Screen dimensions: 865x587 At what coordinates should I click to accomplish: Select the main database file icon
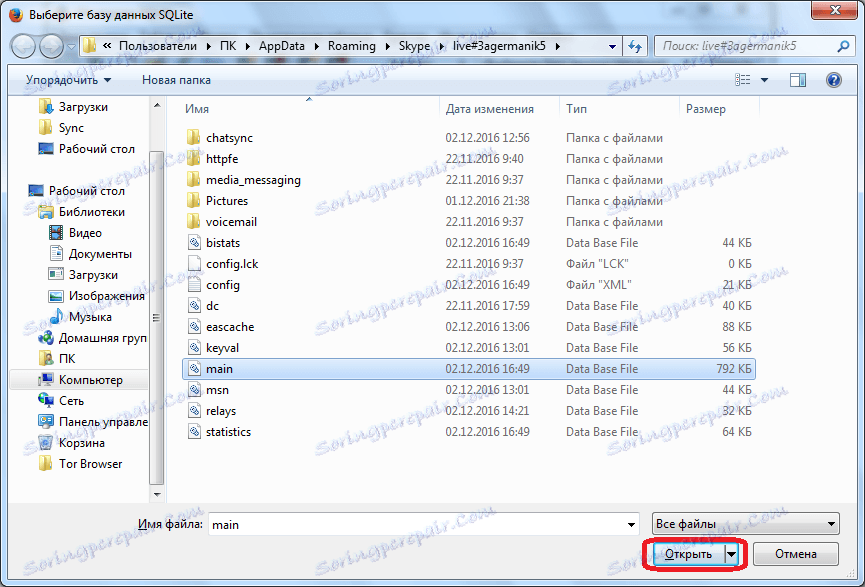pyautogui.click(x=194, y=369)
